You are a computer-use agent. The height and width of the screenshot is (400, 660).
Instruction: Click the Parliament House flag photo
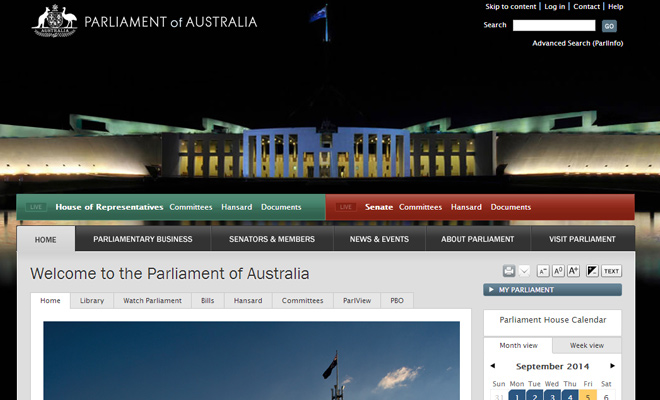click(251, 361)
